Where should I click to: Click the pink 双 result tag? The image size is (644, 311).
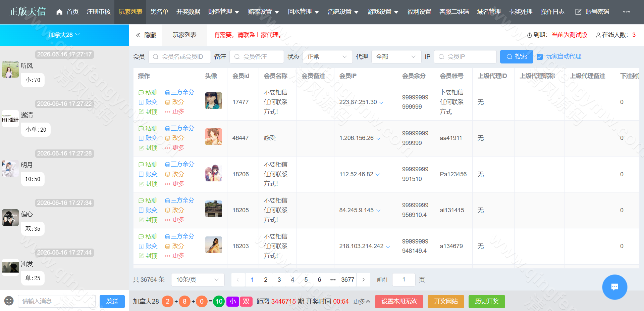[246, 301]
